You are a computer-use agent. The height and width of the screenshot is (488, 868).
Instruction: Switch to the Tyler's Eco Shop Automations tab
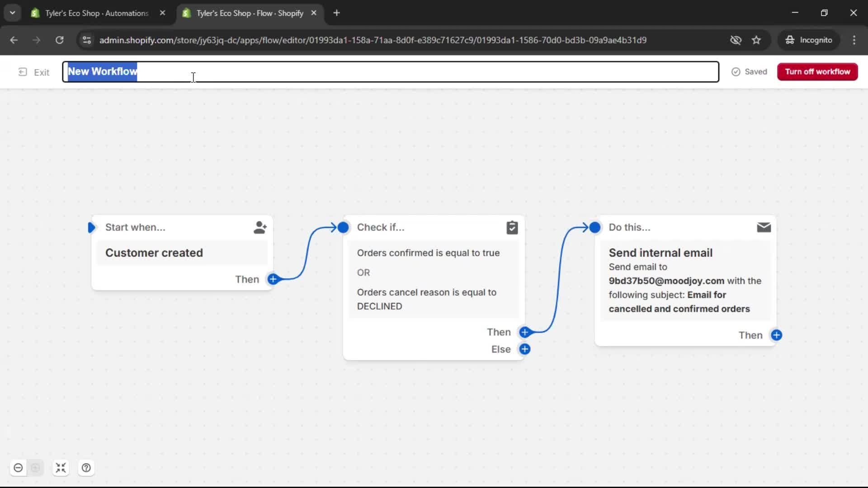[95, 13]
